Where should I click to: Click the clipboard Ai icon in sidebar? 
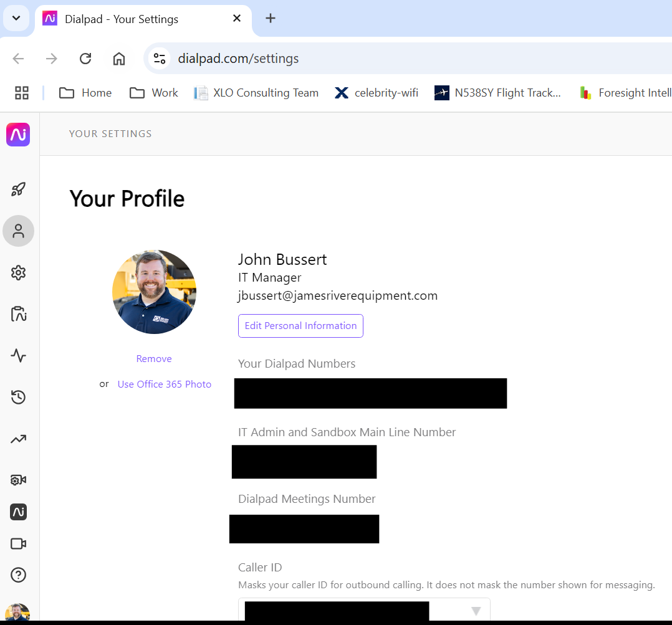pos(18,314)
